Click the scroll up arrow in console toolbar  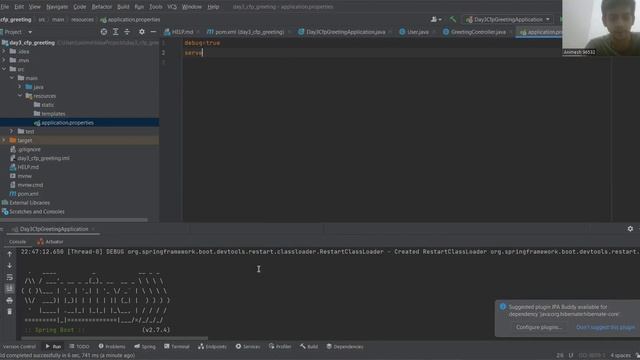coord(9,254)
